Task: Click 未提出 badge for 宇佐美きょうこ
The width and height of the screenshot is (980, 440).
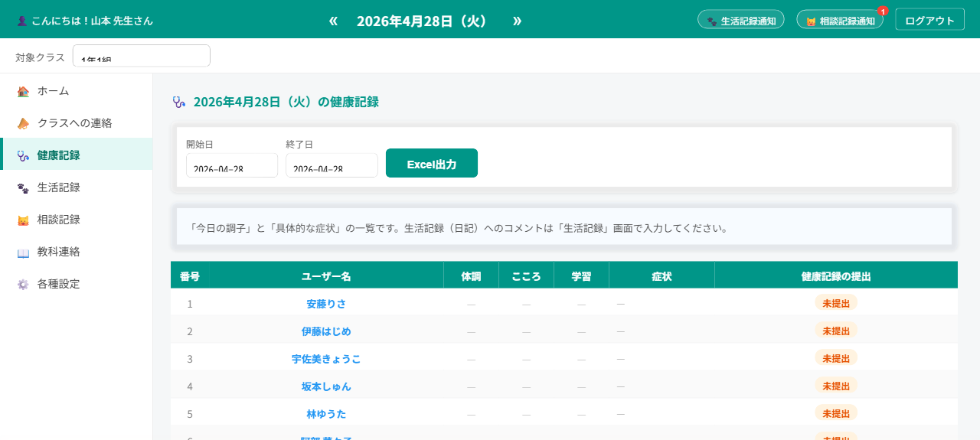Action: click(x=836, y=358)
